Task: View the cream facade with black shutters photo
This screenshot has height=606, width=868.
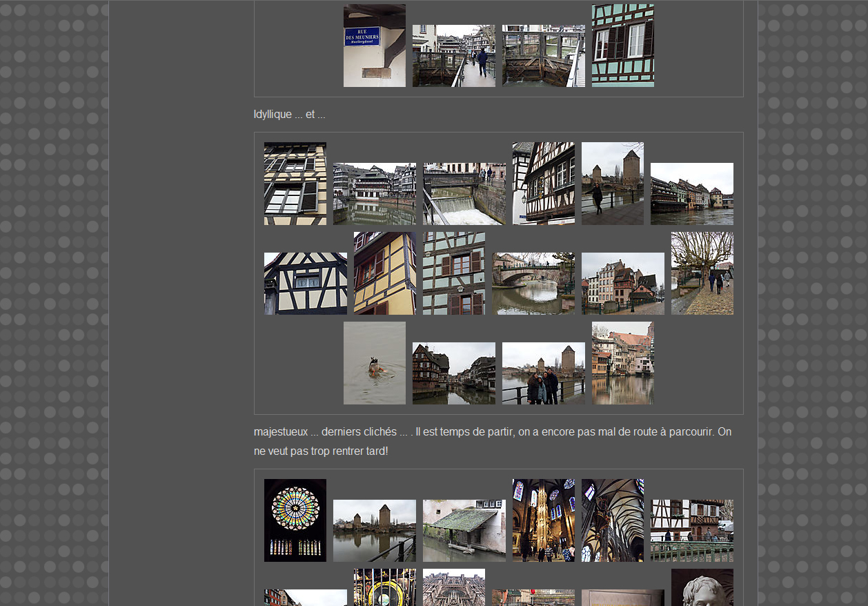Action: [295, 184]
